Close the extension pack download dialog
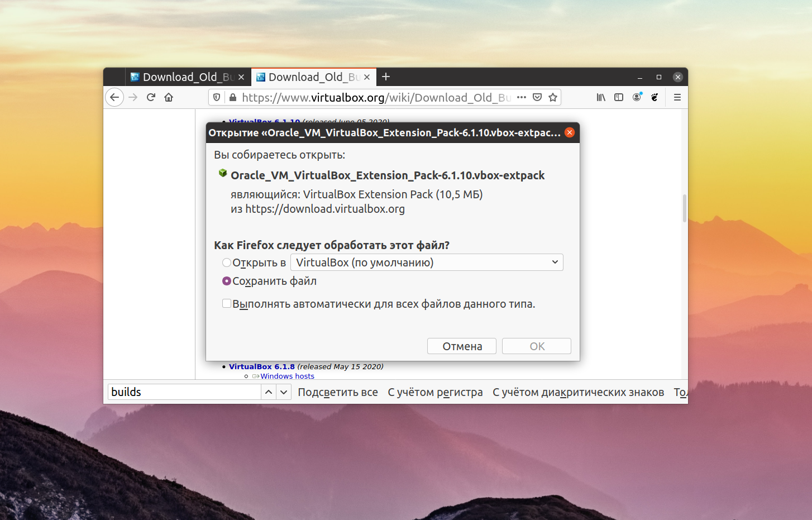 click(570, 132)
